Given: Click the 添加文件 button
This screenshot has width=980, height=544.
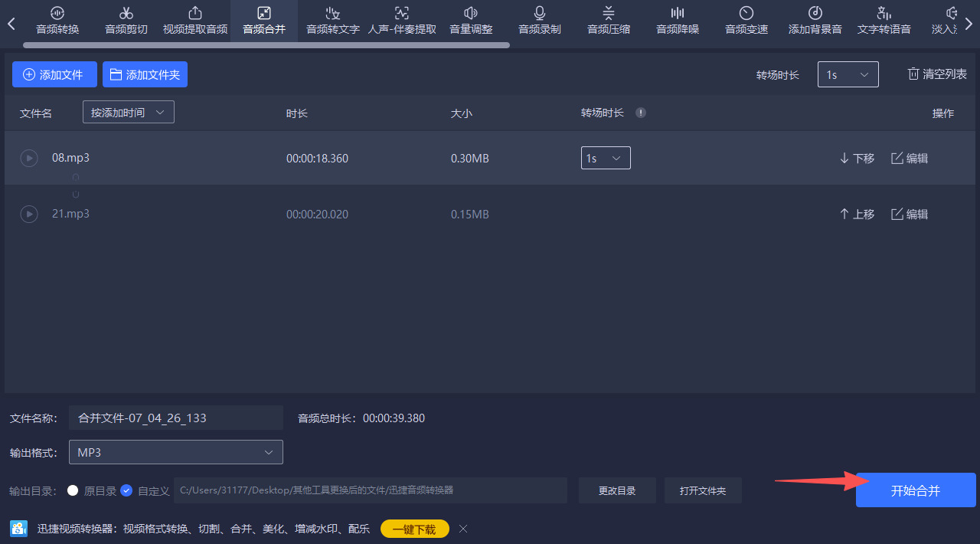Looking at the screenshot, I should tap(54, 74).
